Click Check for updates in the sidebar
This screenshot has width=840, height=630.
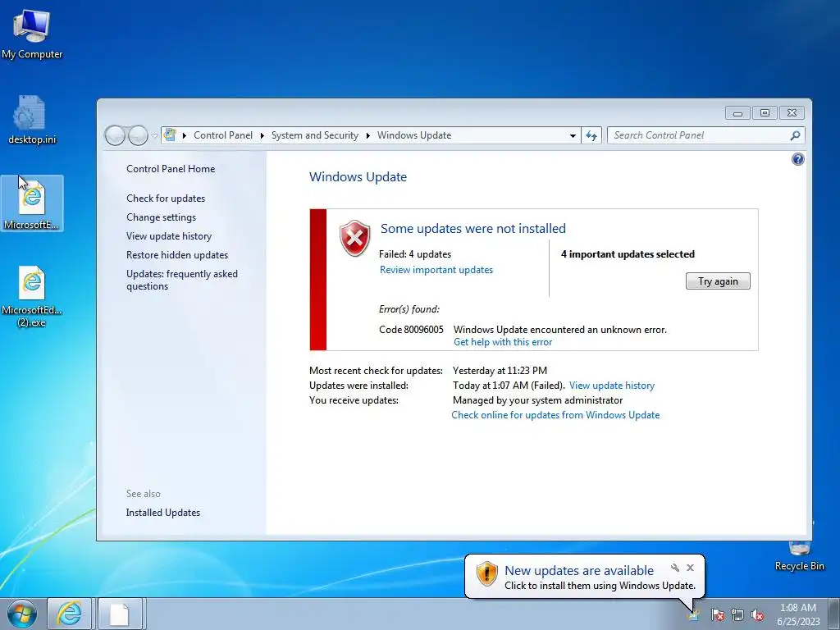coord(166,199)
